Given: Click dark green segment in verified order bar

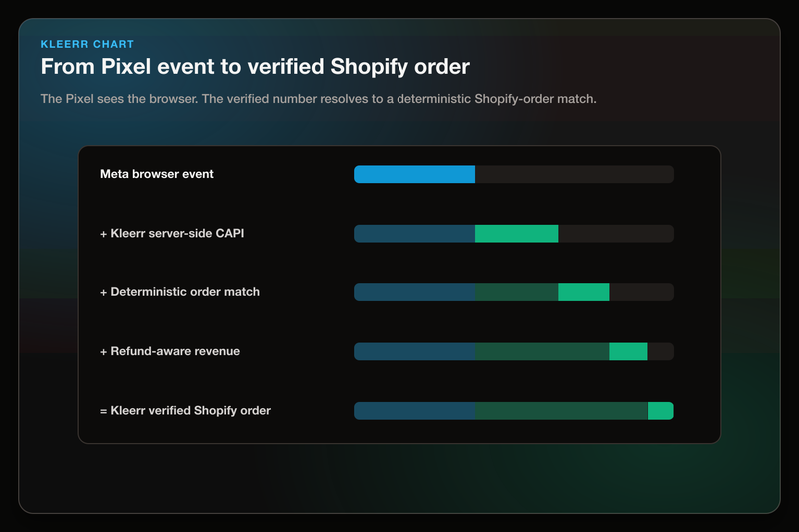Looking at the screenshot, I should (x=561, y=411).
